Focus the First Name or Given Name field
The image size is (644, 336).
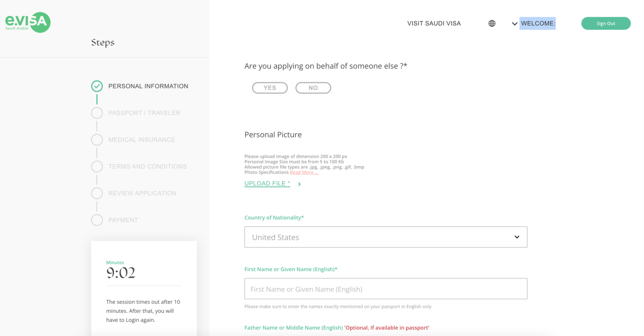coord(385,289)
